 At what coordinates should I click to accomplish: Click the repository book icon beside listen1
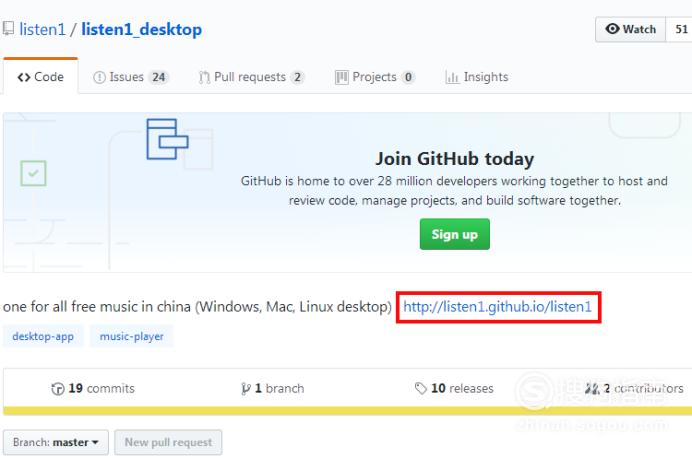[x=8, y=29]
